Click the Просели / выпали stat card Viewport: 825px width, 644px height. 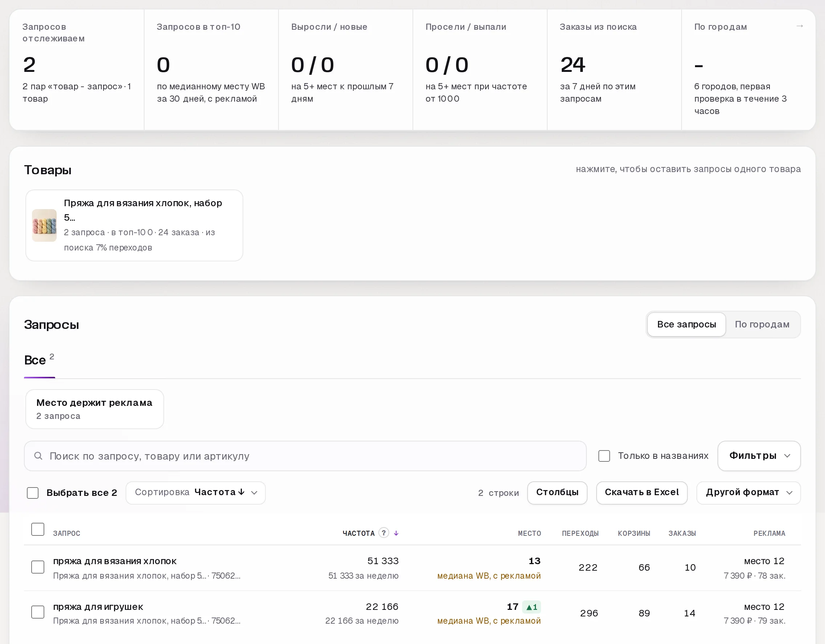click(480, 70)
